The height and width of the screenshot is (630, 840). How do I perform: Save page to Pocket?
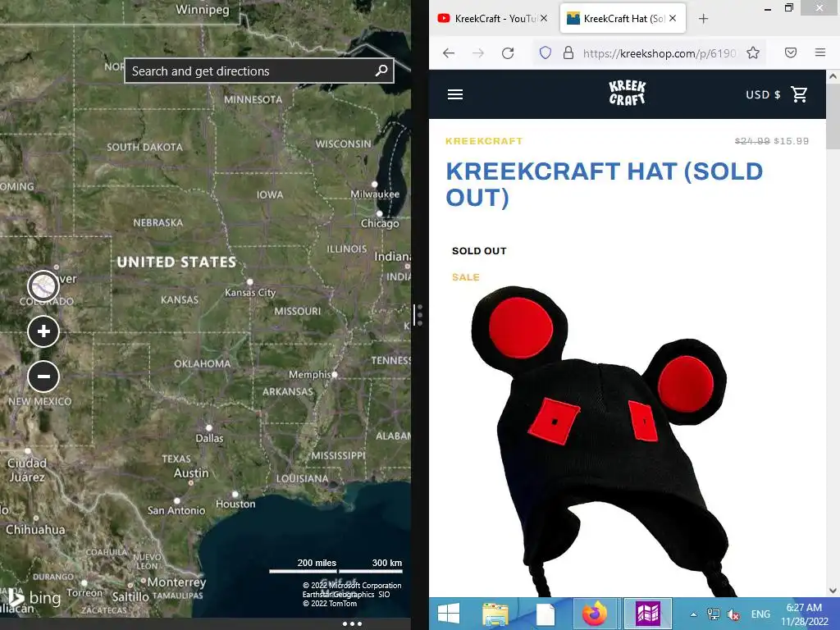(791, 52)
